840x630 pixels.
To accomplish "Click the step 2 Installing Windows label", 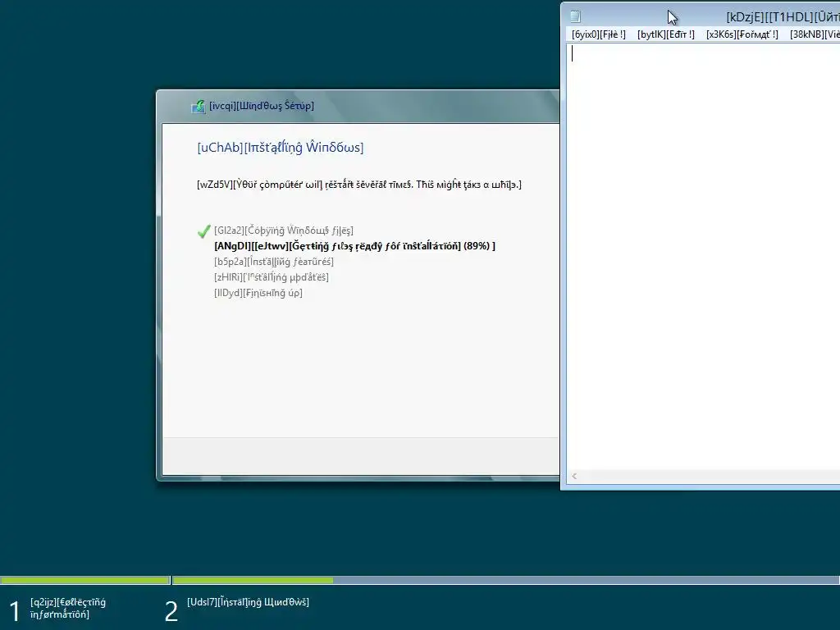I will (x=248, y=602).
